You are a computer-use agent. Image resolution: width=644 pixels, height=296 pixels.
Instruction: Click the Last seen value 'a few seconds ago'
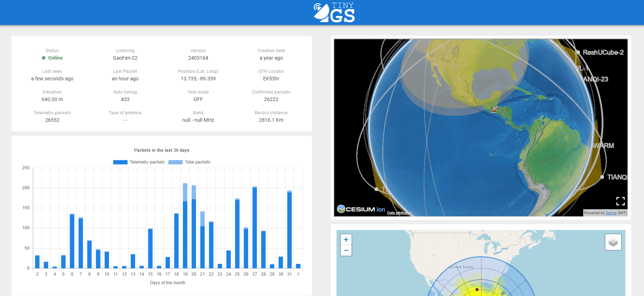point(52,79)
